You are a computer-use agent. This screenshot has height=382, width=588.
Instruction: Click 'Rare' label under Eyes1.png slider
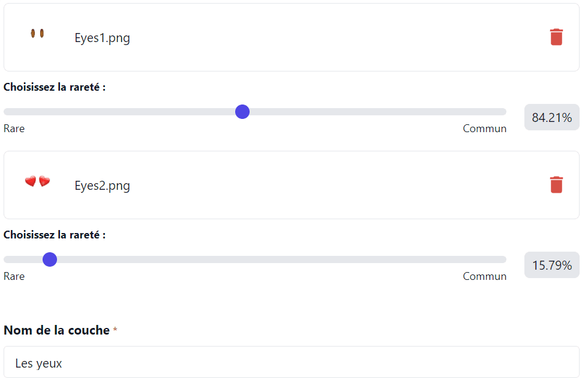click(x=14, y=129)
